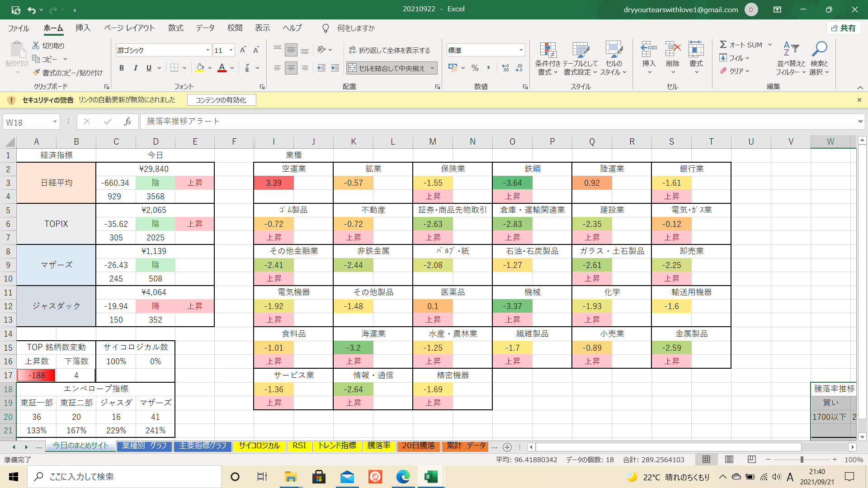The width and height of the screenshot is (868, 488).
Task: Switch to the RSI sheet tab
Action: click(x=299, y=446)
